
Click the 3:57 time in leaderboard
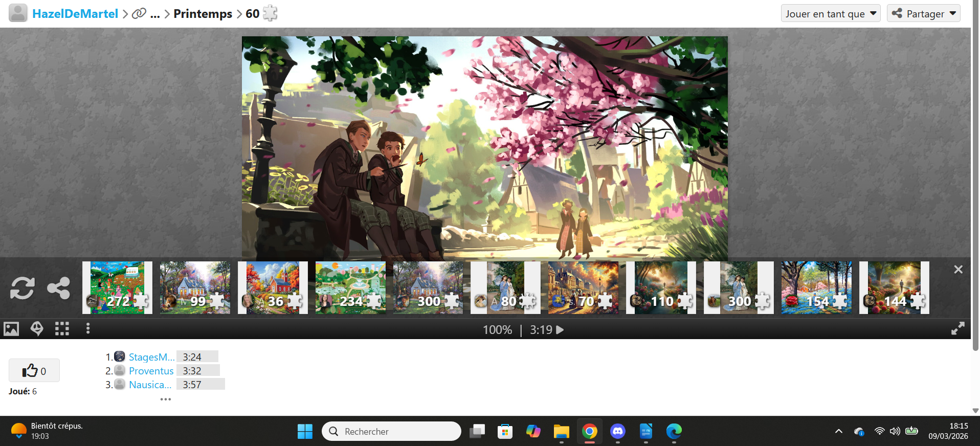pyautogui.click(x=192, y=385)
